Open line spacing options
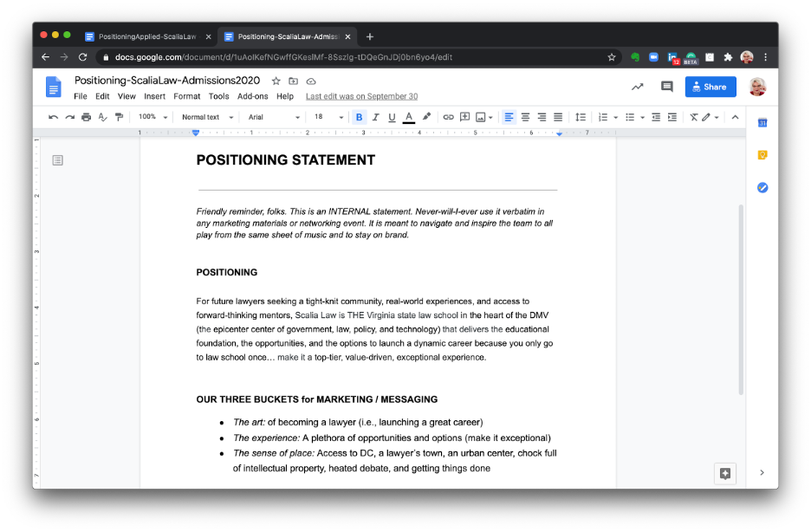The width and height of the screenshot is (811, 532). tap(581, 117)
